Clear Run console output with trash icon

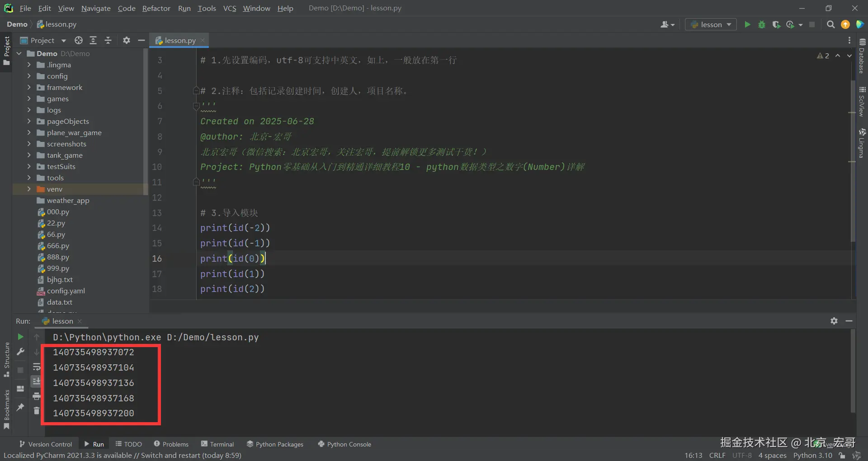37,411
